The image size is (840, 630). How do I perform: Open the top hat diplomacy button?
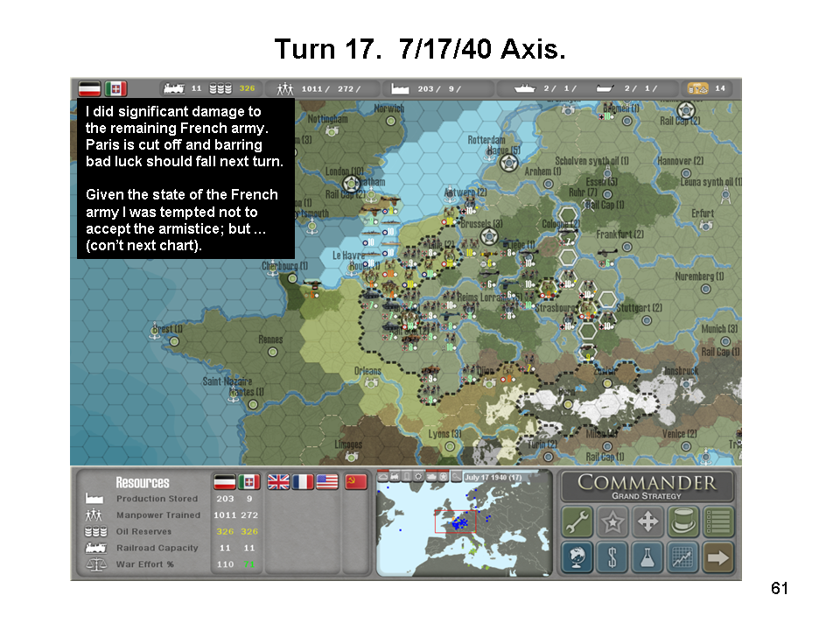(x=682, y=522)
